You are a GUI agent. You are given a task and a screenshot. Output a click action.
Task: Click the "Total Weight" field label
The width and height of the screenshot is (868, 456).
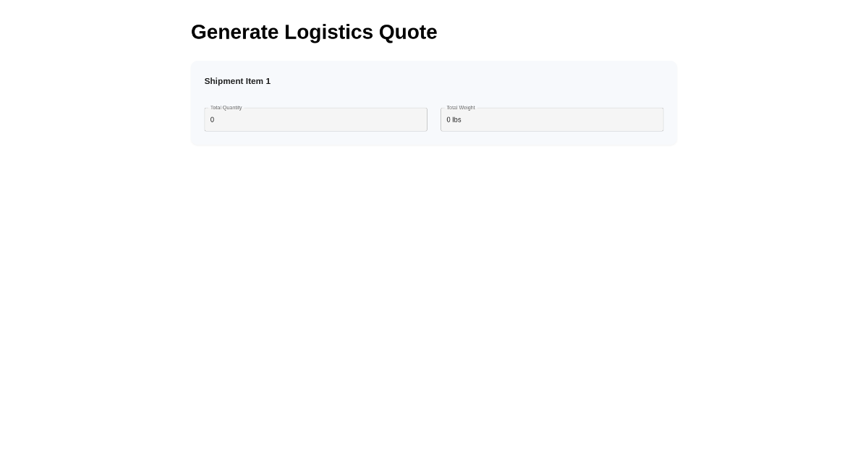tap(461, 108)
